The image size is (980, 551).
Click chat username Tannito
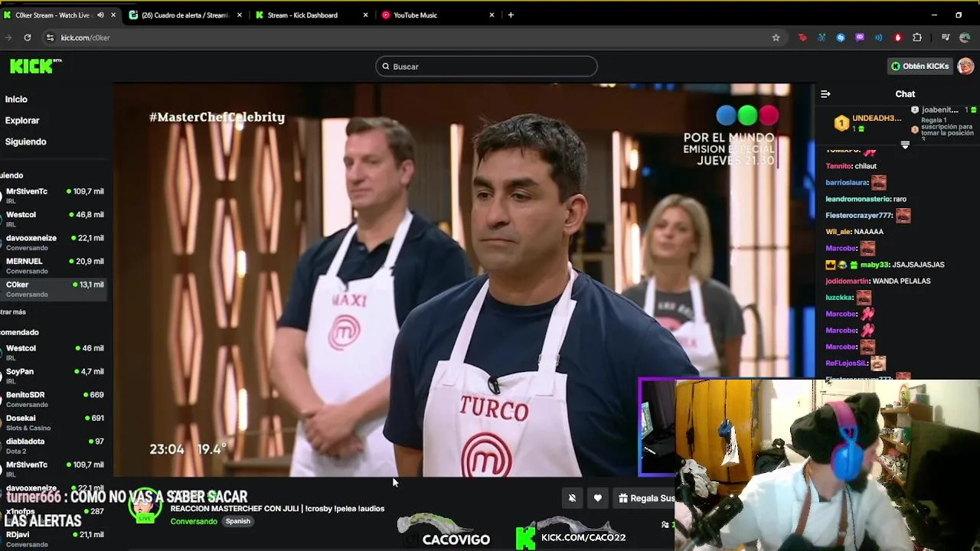[838, 166]
